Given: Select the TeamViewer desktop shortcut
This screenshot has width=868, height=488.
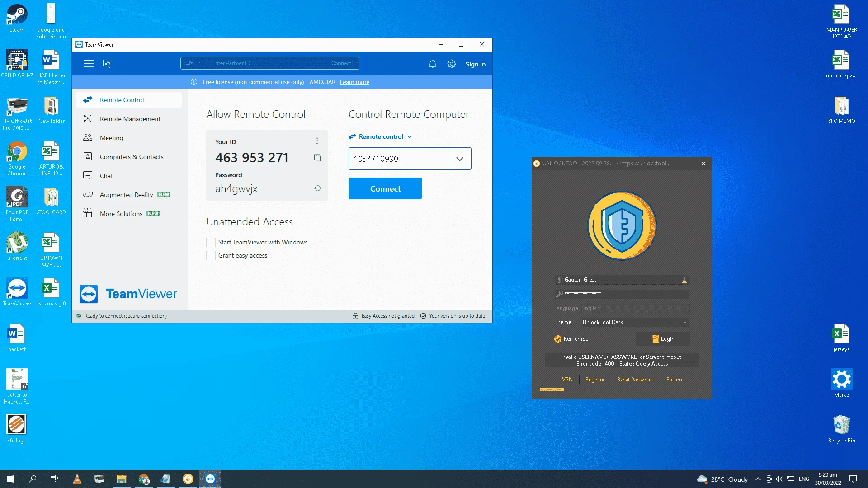Looking at the screenshot, I should click(x=17, y=292).
